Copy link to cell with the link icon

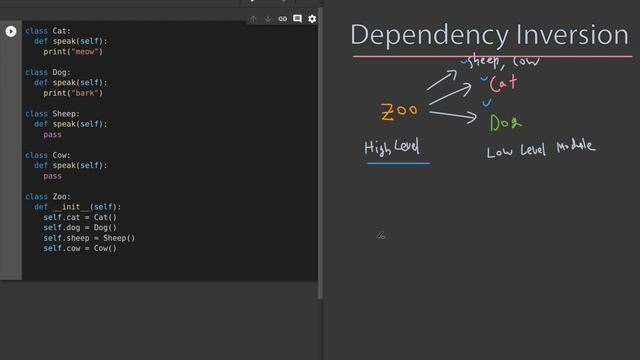[282, 19]
